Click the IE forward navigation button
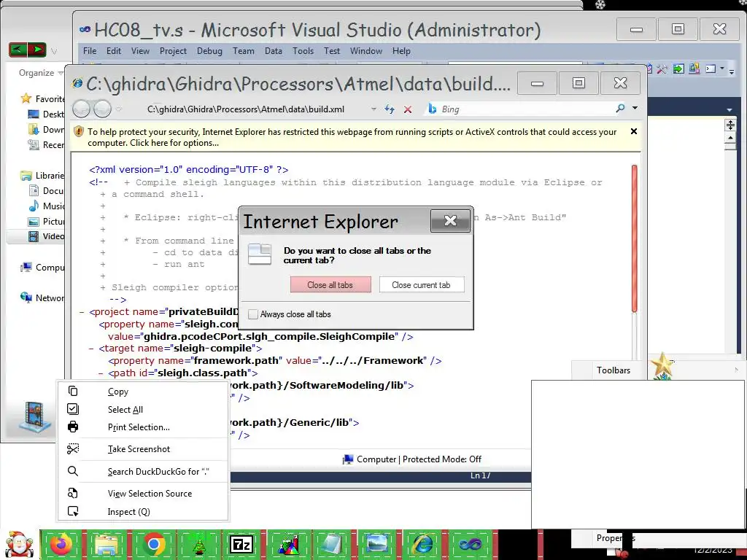 (102, 109)
